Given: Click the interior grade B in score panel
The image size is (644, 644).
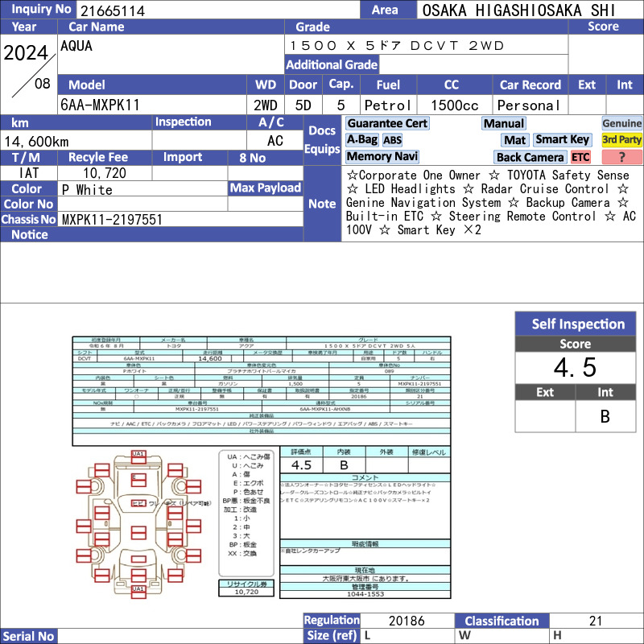Looking at the screenshot, I should pyautogui.click(x=605, y=416).
